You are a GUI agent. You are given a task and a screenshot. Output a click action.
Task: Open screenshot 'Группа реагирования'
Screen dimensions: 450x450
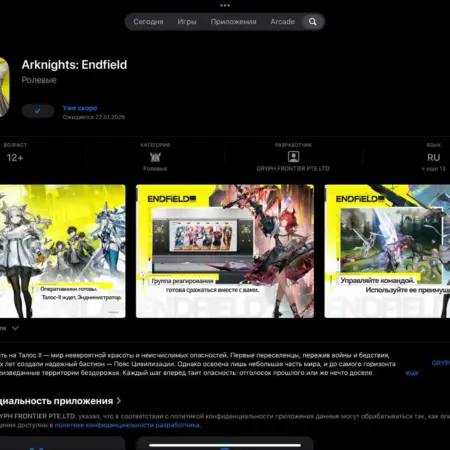pyautogui.click(x=225, y=251)
